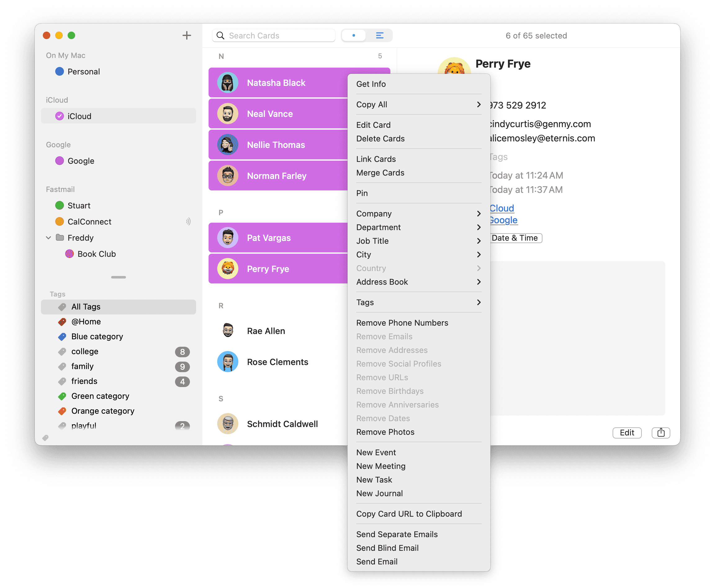Viewport: 715px width, 588px height.
Task: Enable the Stuart account circle toggle
Action: pyautogui.click(x=60, y=205)
